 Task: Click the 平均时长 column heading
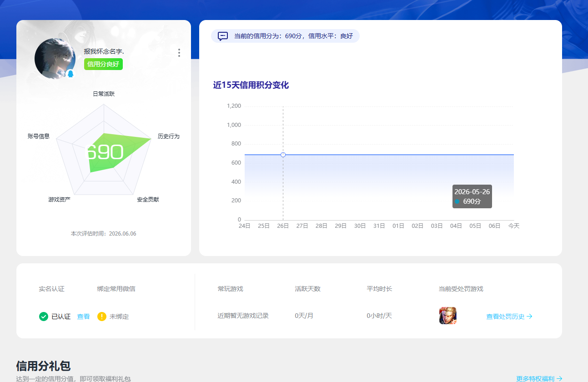click(x=380, y=289)
